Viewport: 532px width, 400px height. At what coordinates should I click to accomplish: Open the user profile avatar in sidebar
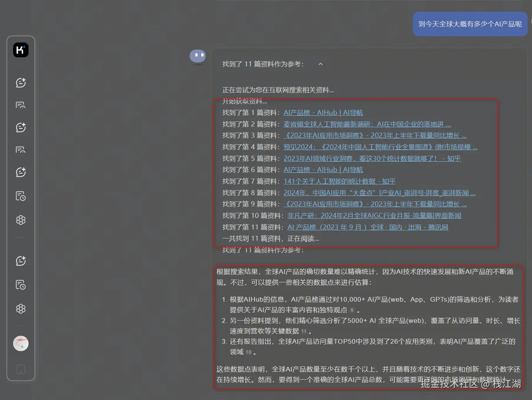(x=21, y=343)
